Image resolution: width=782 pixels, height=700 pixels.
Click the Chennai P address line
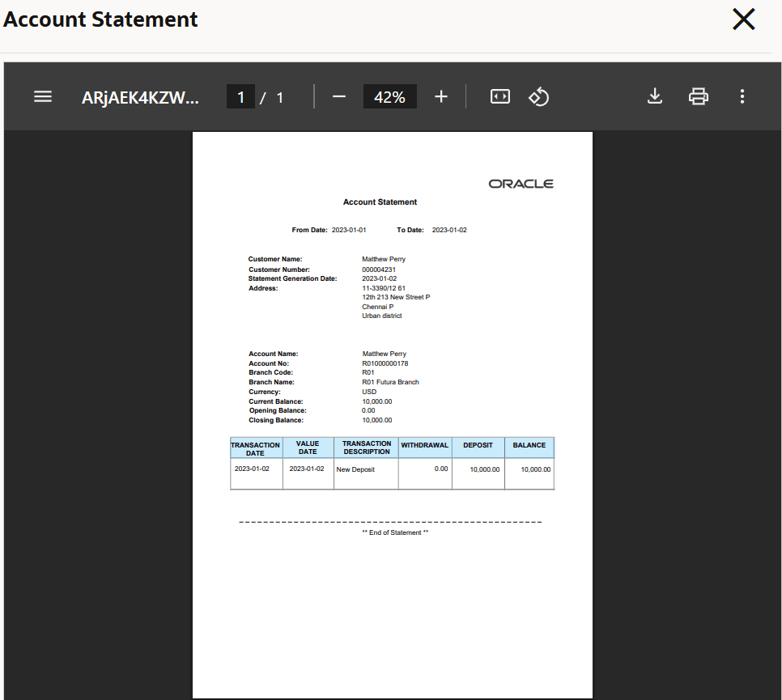[377, 307]
